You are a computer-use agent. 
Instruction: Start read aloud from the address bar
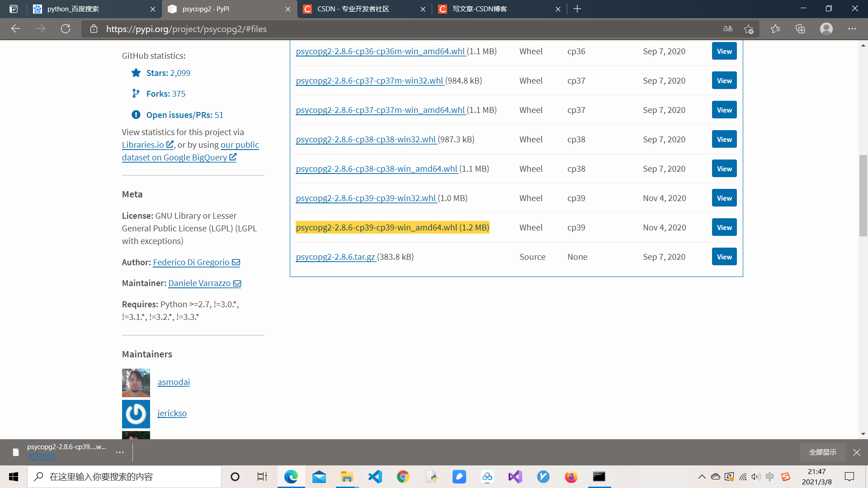(728, 28)
